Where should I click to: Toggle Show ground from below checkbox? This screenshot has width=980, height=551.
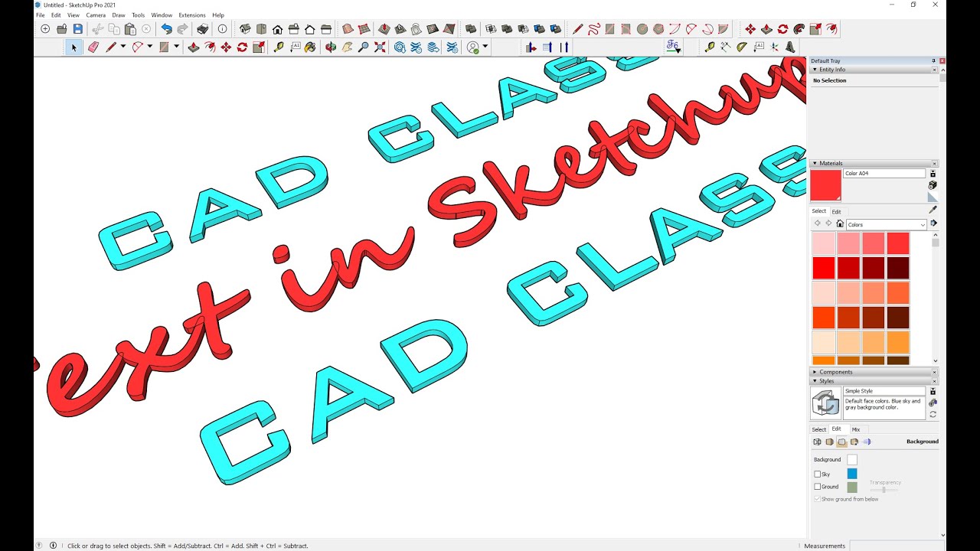click(817, 499)
